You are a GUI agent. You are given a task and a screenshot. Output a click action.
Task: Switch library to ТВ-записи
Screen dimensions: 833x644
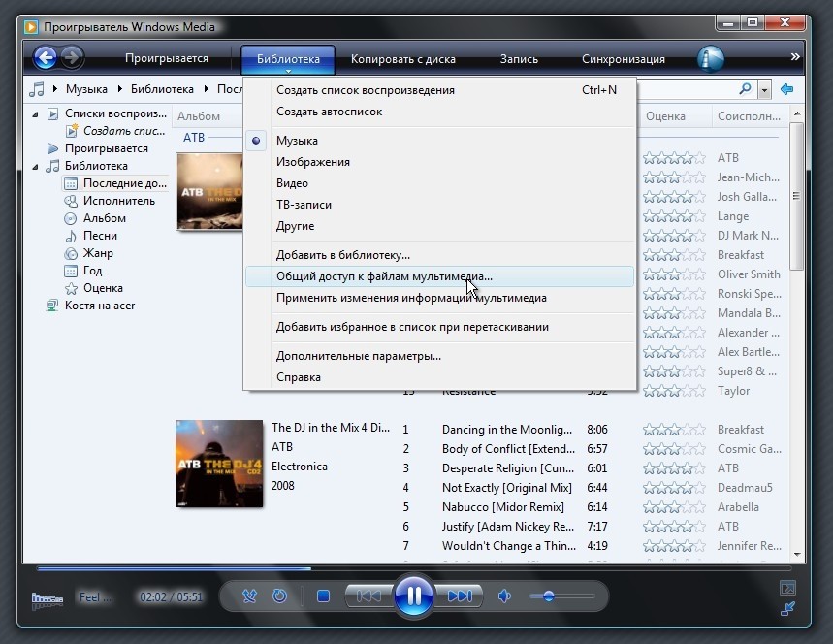click(x=440, y=205)
